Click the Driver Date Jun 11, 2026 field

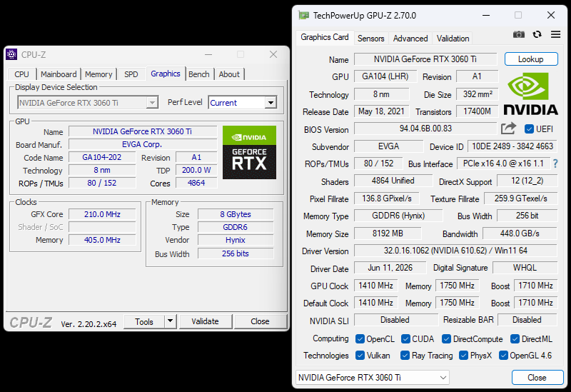tap(390, 268)
